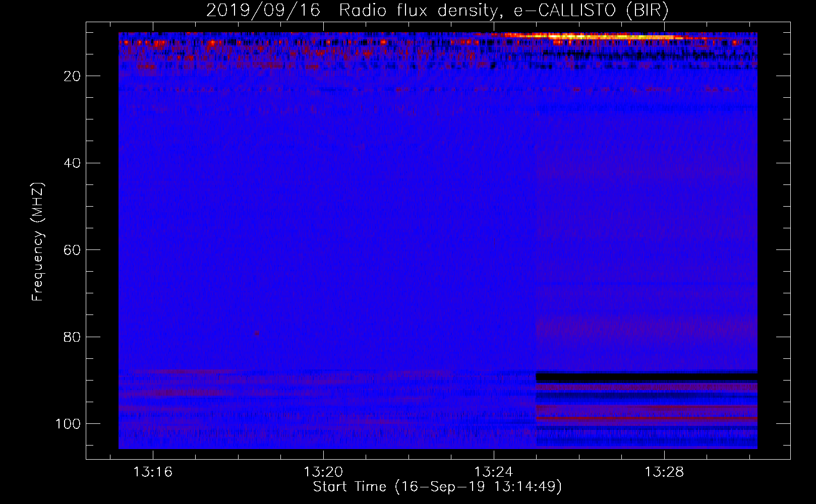Screen dimensions: 816x504
Task: Click the 13:28 time tick label
Action: point(664,472)
